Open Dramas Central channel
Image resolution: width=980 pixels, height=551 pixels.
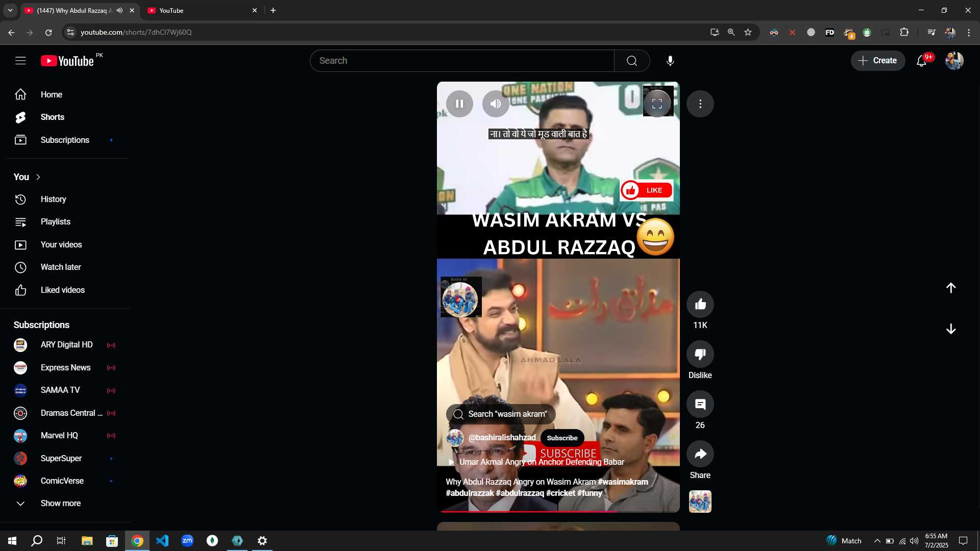coord(65,413)
